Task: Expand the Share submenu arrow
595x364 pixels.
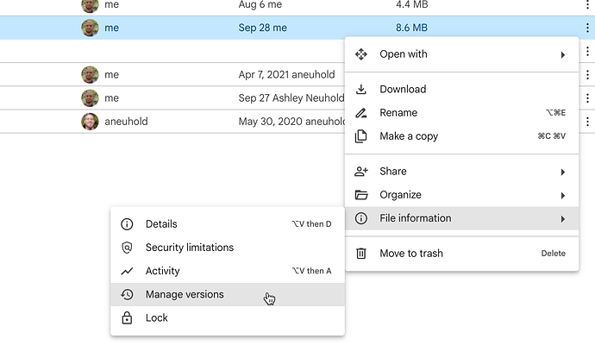Action: 563,172
